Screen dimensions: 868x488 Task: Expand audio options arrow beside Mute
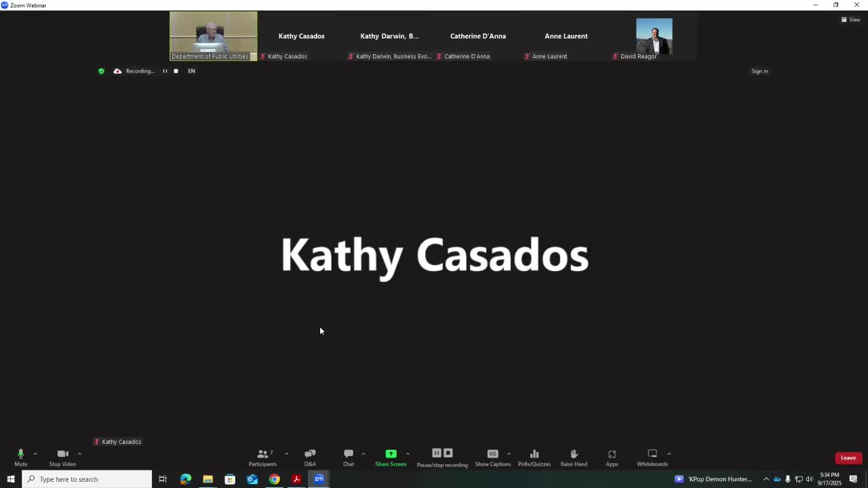(35, 453)
